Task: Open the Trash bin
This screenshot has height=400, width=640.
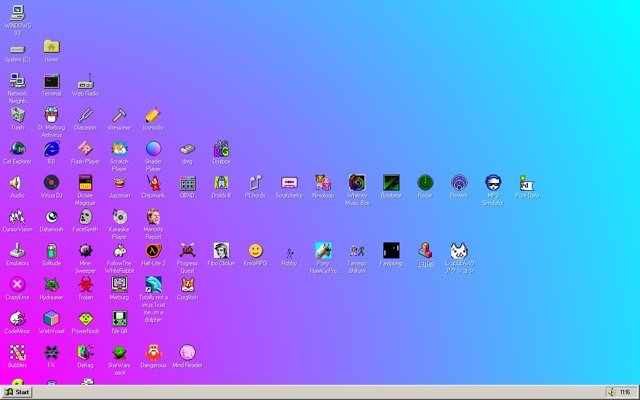Action: (18, 115)
